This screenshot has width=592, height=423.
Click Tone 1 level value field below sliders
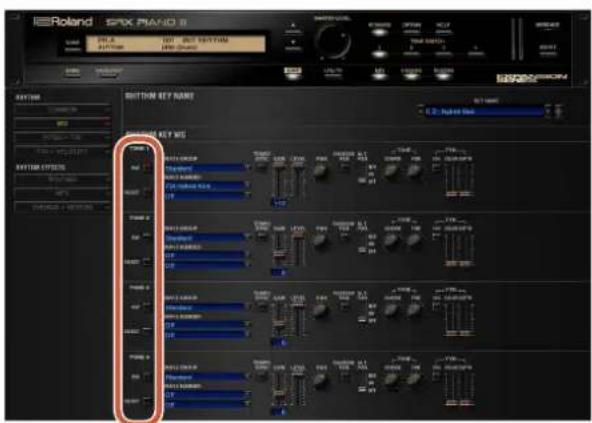[280, 203]
